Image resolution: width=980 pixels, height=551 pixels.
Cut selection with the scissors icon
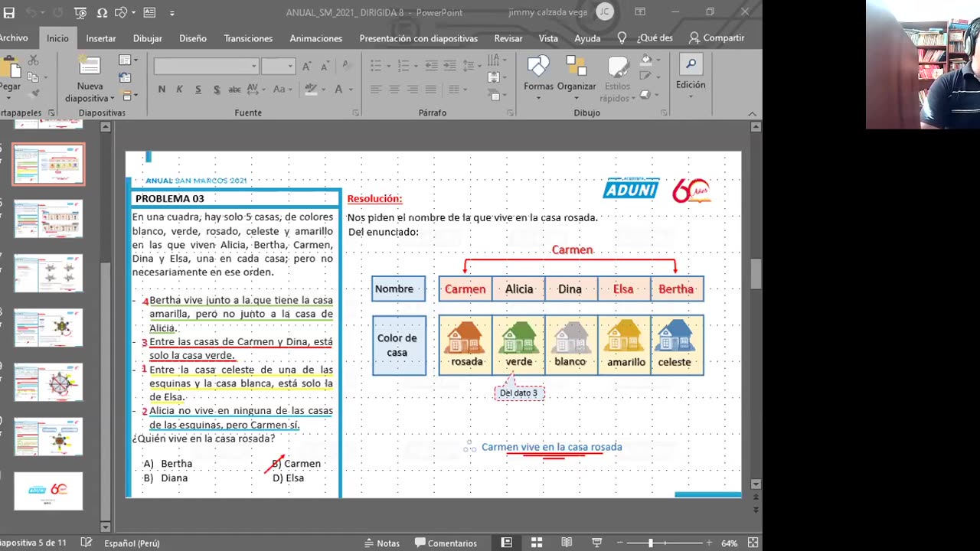[33, 60]
